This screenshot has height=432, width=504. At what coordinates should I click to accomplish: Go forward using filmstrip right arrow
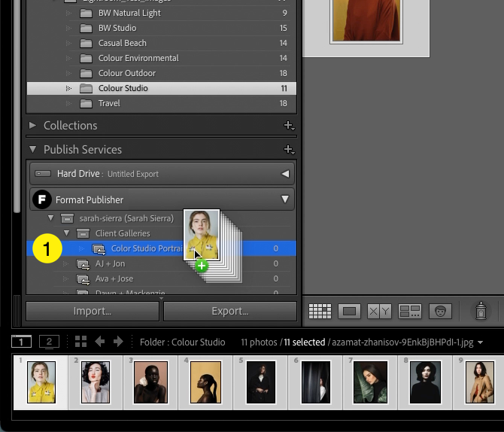(118, 342)
